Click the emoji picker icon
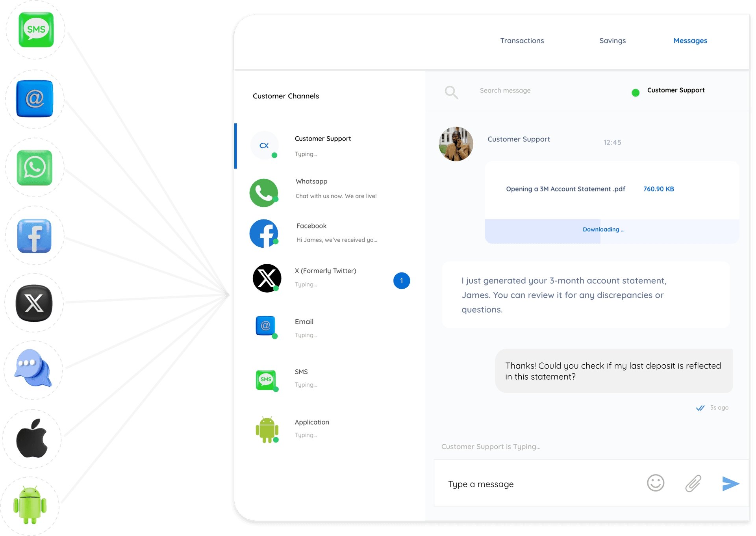This screenshot has width=756, height=536. coord(655,483)
